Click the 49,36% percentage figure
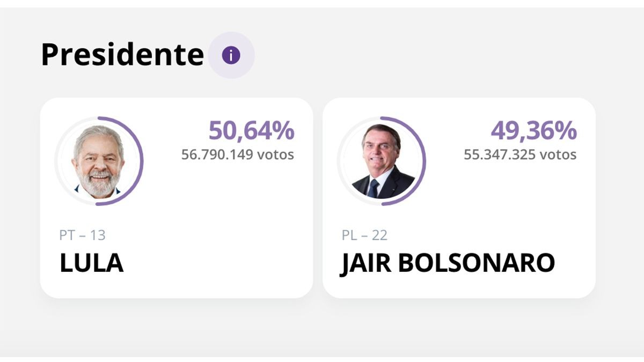The height and width of the screenshot is (362, 644). [x=533, y=131]
